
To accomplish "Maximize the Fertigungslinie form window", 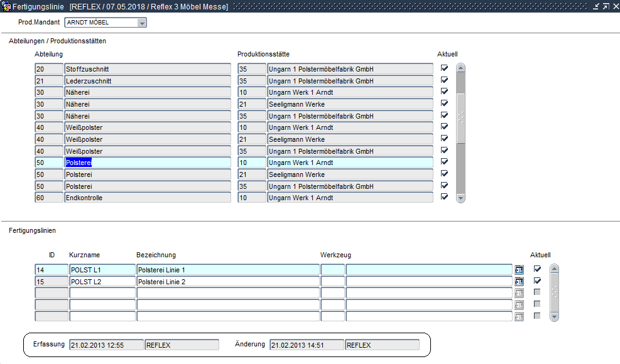I will point(605,6).
